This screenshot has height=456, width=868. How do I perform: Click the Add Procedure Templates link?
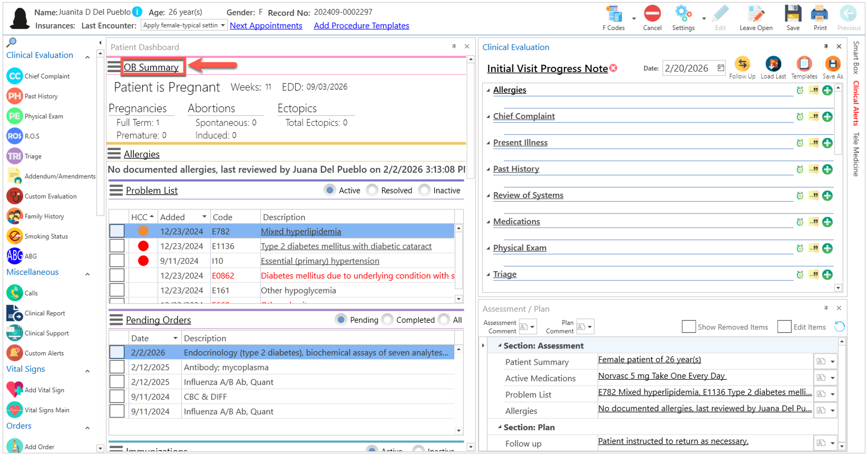(361, 26)
